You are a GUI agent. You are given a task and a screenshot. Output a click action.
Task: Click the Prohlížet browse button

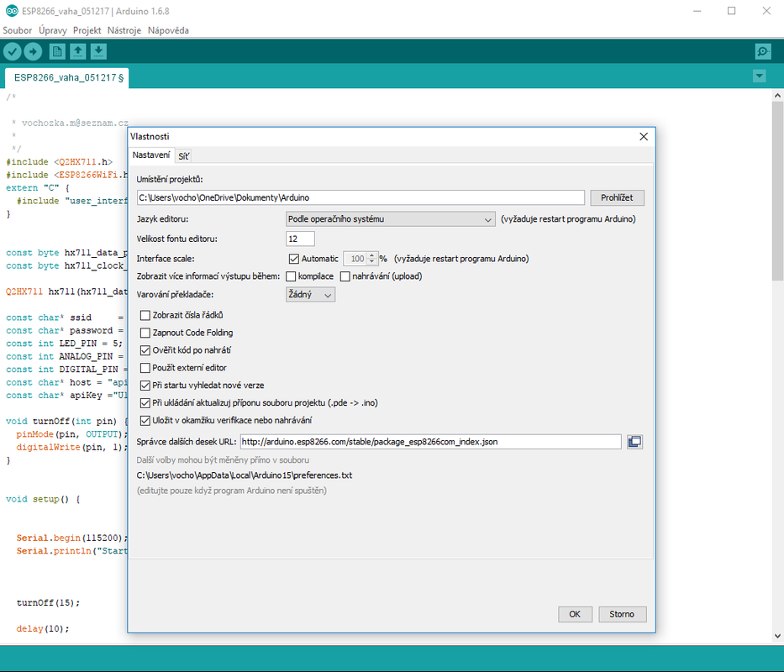[617, 197]
